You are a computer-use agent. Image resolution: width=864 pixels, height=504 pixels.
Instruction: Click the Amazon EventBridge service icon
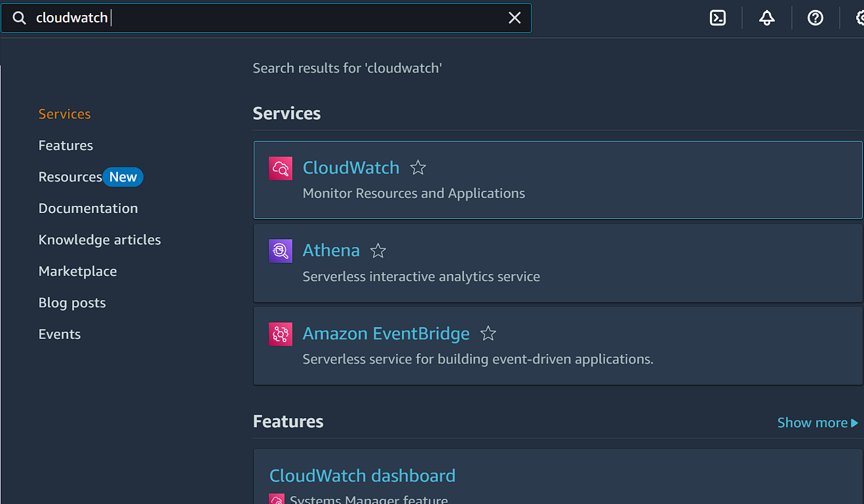coord(281,334)
